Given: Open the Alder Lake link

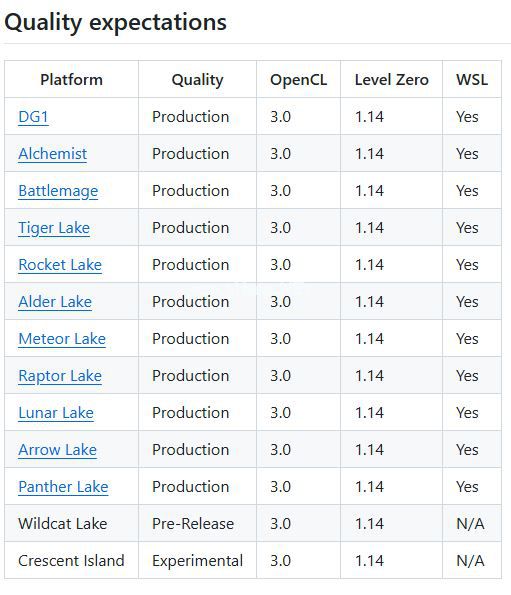Looking at the screenshot, I should pos(55,302).
